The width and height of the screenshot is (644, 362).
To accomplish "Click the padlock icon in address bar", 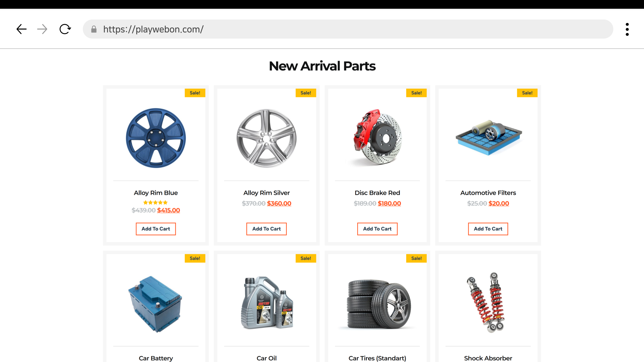I will 94,29.
